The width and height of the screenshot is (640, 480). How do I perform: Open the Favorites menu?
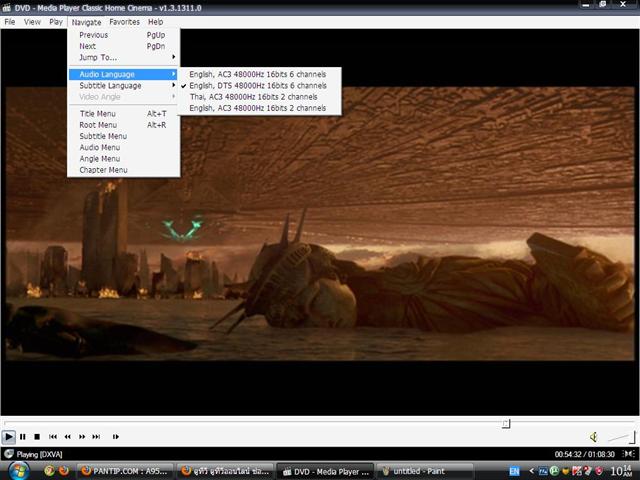[x=124, y=22]
